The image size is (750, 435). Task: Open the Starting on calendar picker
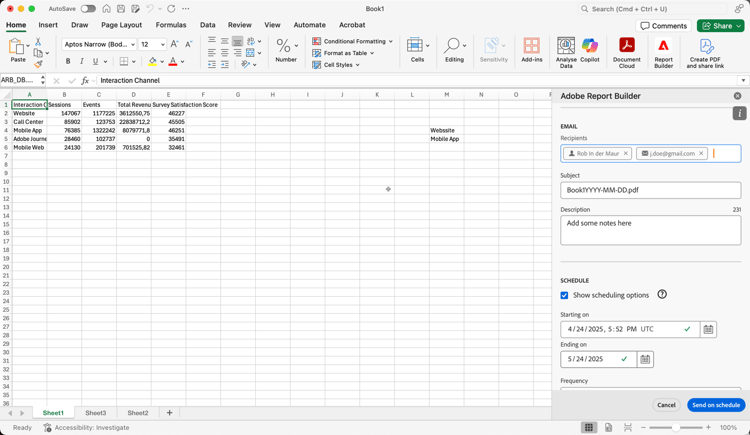tap(708, 329)
